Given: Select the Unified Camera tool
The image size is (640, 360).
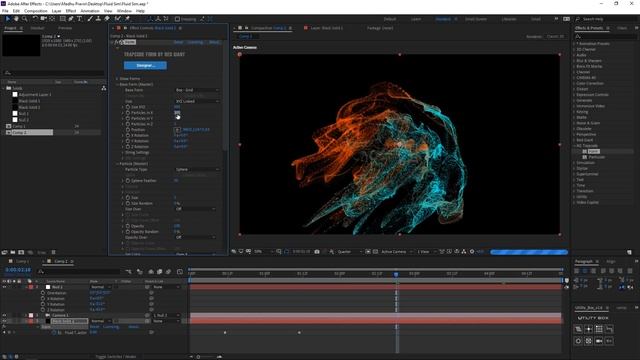Looking at the screenshot, I should 43,19.
